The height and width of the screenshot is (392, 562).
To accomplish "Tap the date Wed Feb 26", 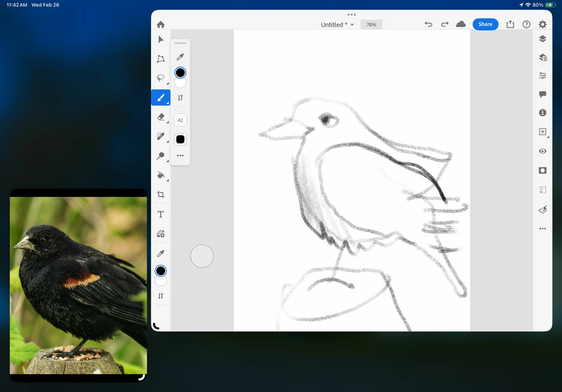I will [x=45, y=5].
